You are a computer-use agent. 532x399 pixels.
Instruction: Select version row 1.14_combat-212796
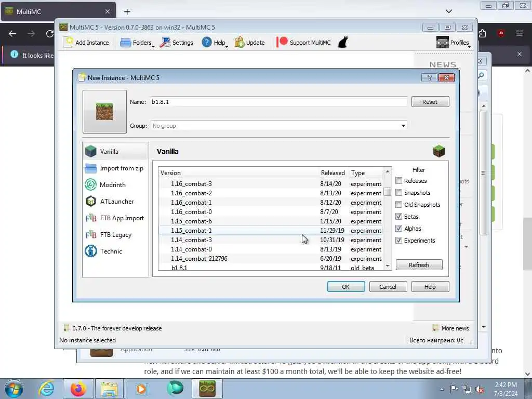271,259
